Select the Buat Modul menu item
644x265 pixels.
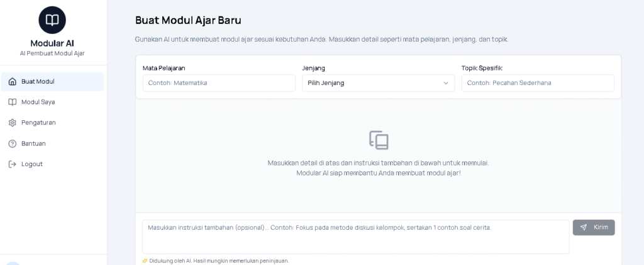click(x=38, y=81)
